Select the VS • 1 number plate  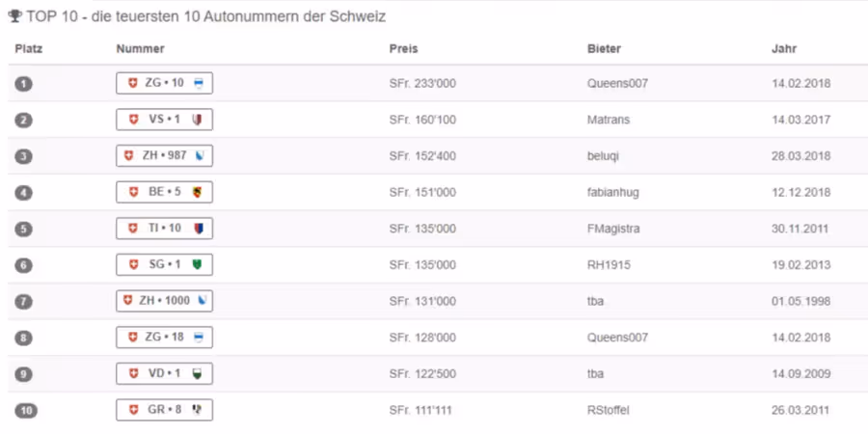coord(164,120)
